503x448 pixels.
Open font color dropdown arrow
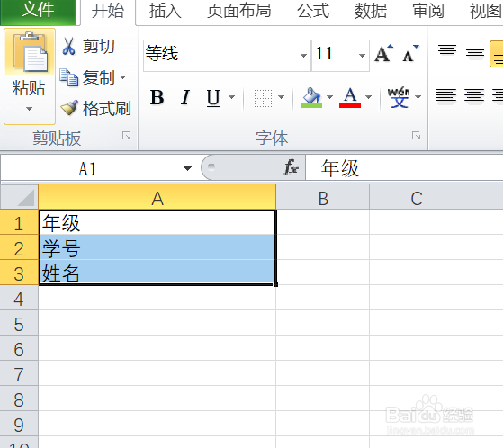tap(368, 97)
